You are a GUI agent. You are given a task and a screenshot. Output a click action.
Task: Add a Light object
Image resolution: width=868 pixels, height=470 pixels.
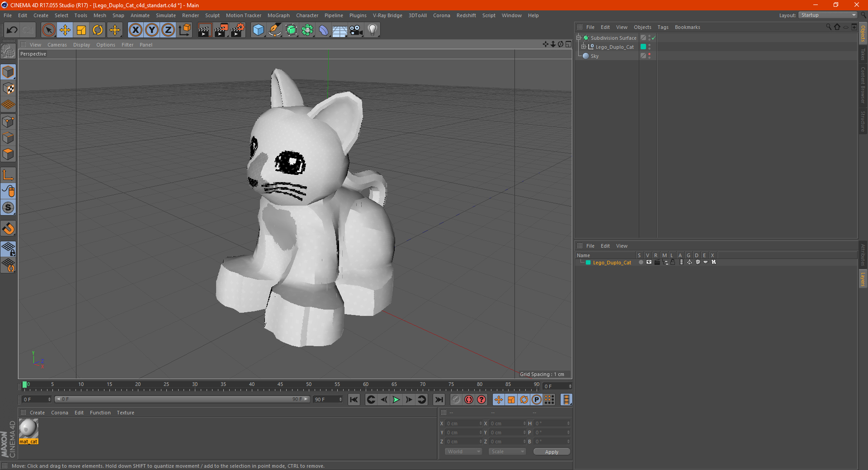[x=373, y=30]
